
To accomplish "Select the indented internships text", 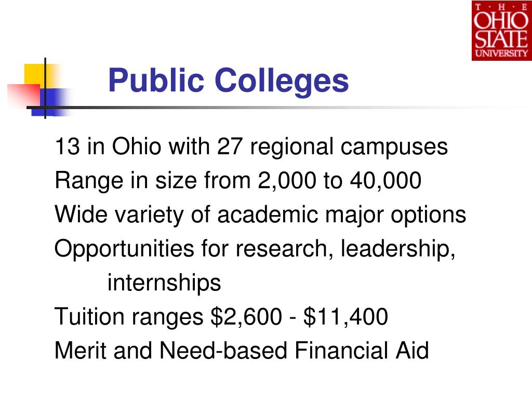I will (x=164, y=283).
